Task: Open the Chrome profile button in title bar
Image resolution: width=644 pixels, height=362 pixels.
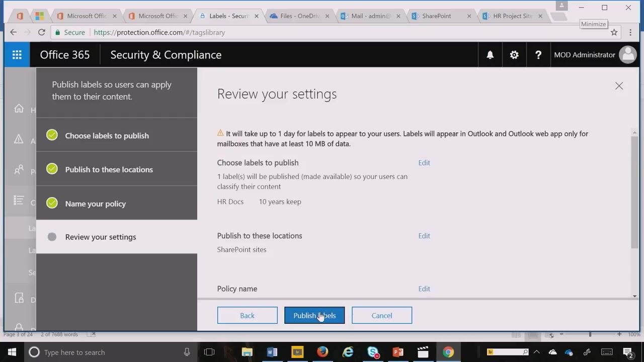Action: [x=561, y=6]
